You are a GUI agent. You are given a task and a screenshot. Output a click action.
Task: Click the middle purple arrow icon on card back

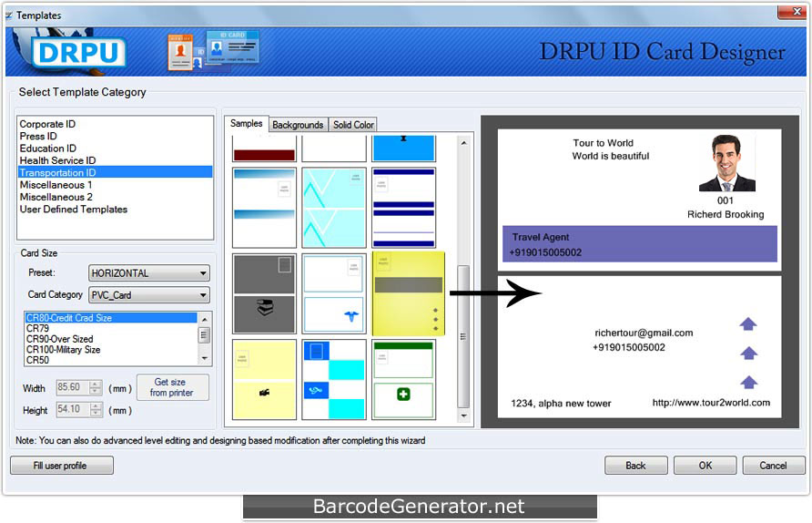[x=748, y=353]
